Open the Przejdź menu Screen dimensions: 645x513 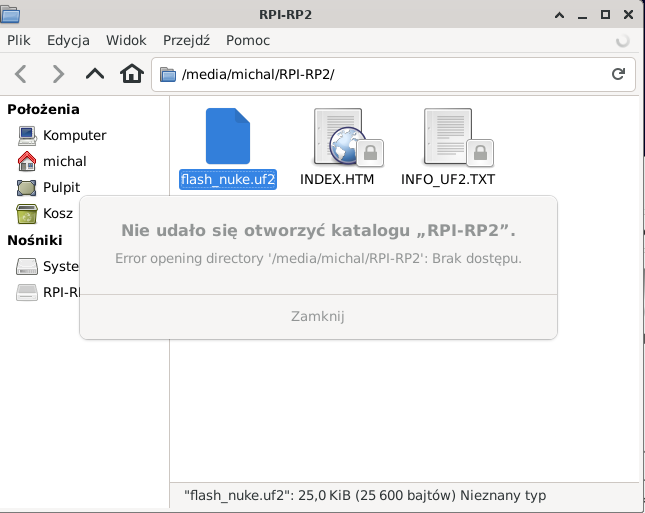(x=186, y=40)
